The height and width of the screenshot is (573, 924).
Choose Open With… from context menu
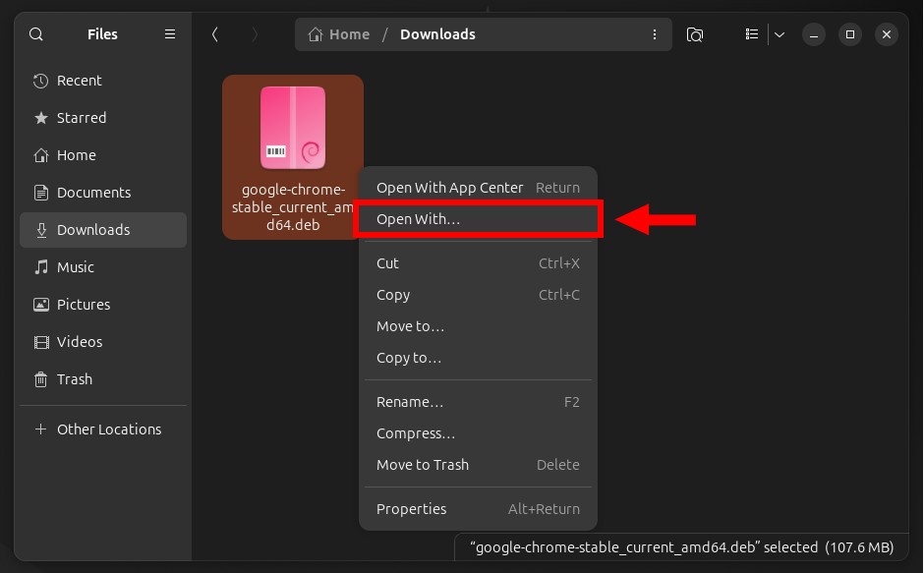(x=478, y=219)
